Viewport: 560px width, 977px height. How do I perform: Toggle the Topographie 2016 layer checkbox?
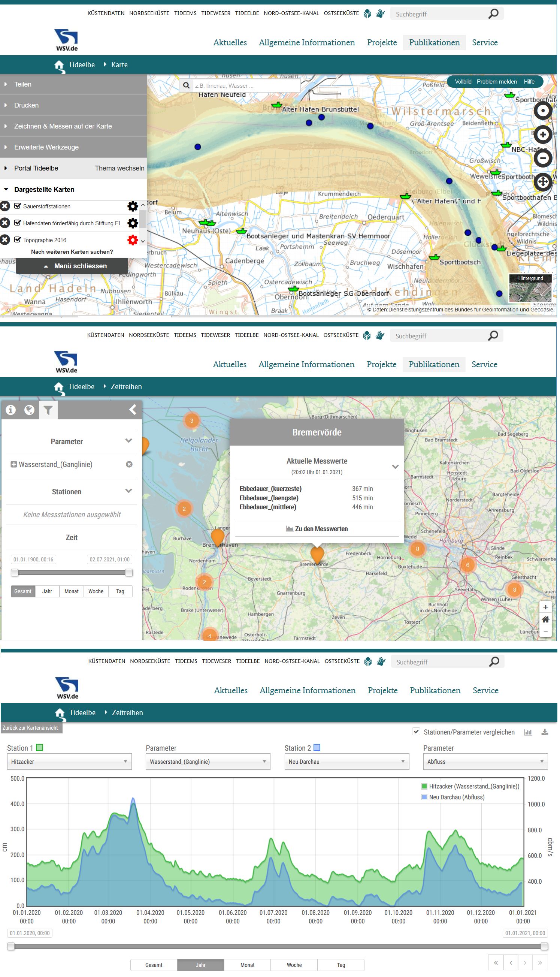17,240
